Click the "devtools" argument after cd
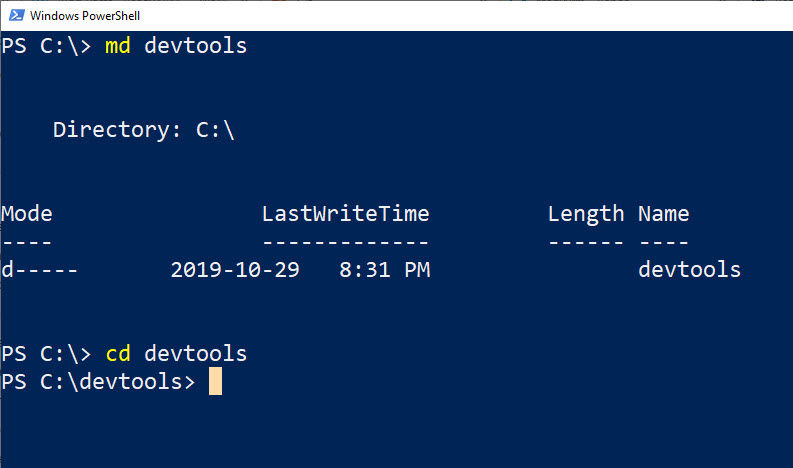The image size is (793, 468). click(195, 354)
